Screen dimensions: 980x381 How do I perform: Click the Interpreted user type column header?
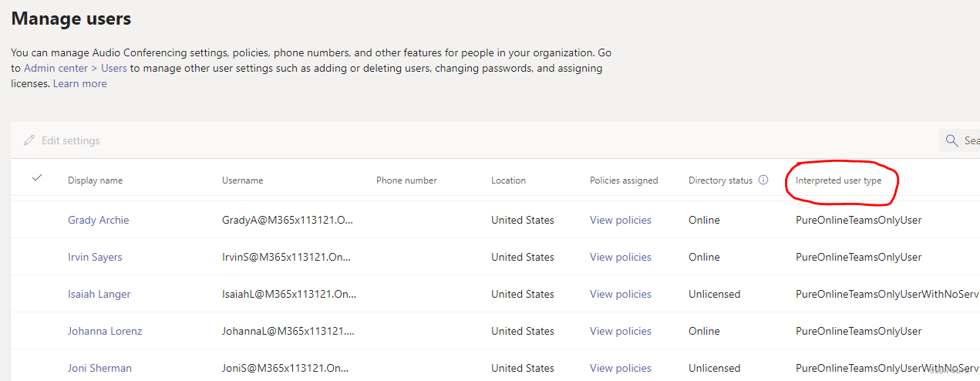pos(838,180)
